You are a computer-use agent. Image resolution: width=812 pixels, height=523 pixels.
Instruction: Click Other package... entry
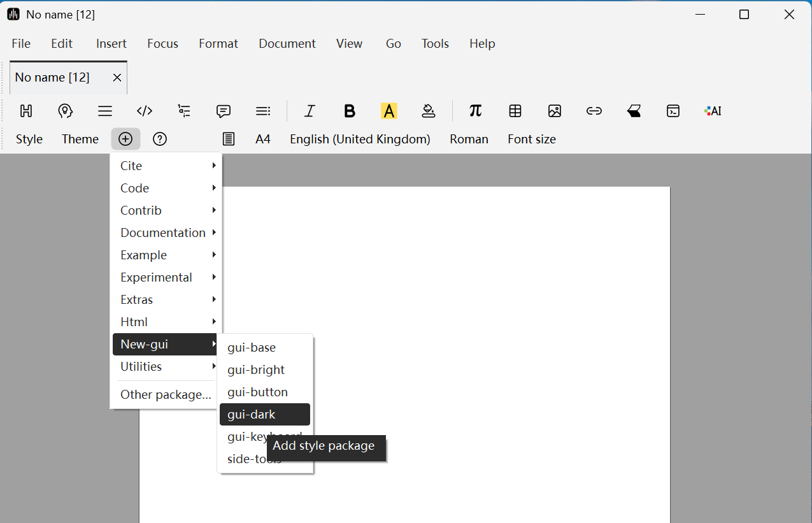tap(166, 394)
